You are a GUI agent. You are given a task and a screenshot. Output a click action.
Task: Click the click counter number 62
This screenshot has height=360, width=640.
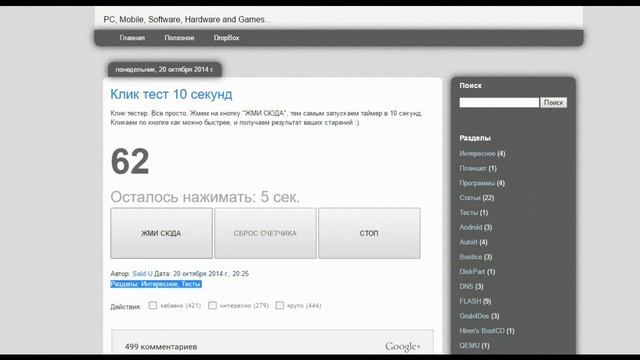click(130, 161)
